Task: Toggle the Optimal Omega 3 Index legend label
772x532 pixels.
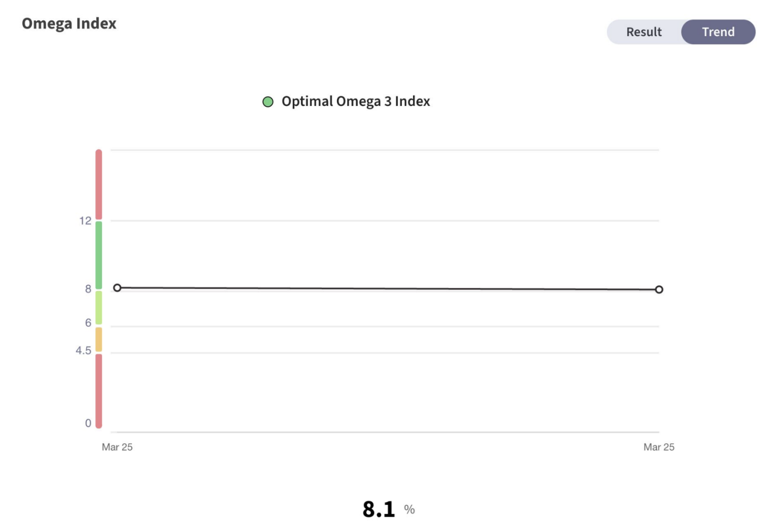Action: (356, 101)
